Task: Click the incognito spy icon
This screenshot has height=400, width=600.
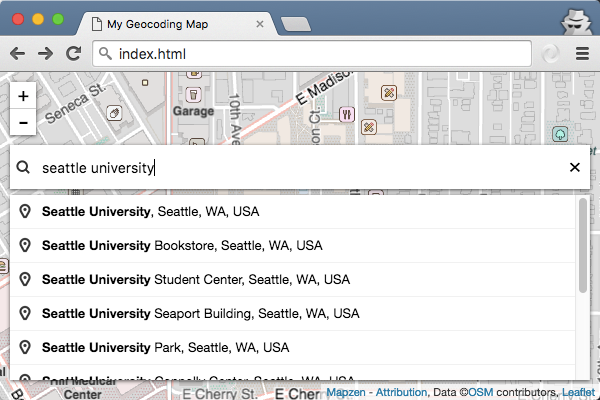Action: [x=576, y=22]
